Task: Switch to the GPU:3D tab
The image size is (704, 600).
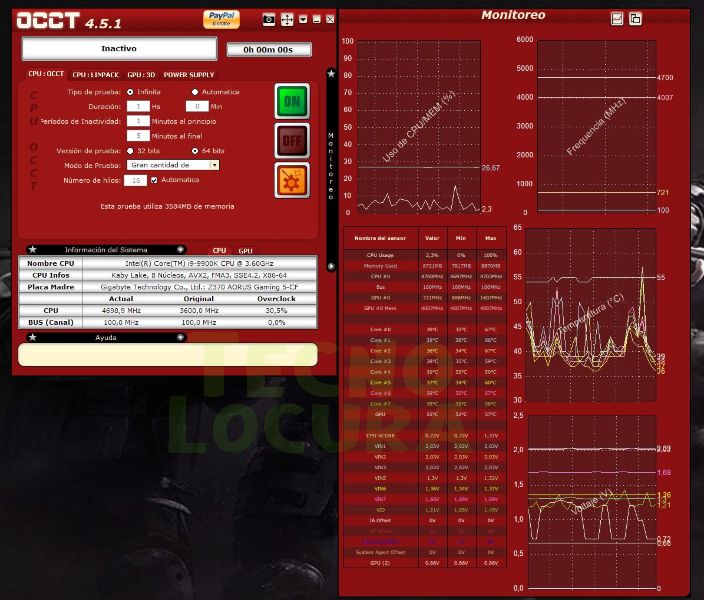Action: [141, 75]
